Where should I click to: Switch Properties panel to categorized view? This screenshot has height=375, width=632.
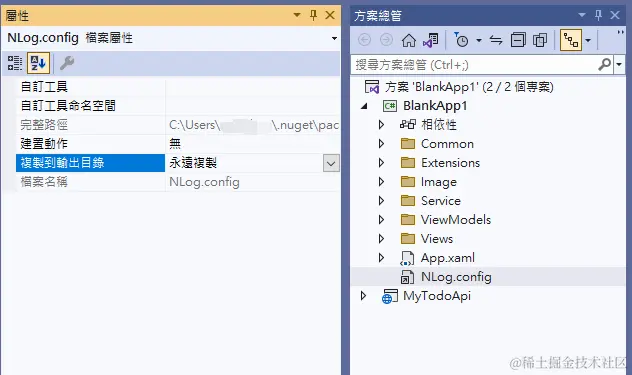[15, 63]
